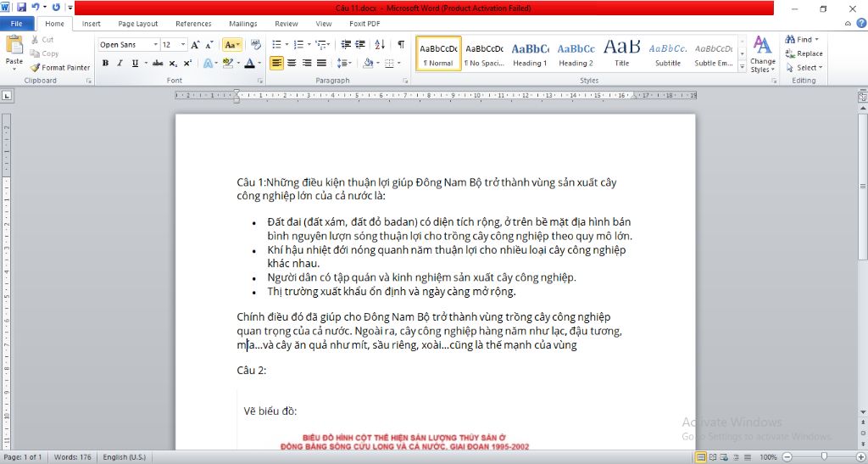Image resolution: width=868 pixels, height=464 pixels.
Task: Expand the Styles gallery More arrow
Action: (x=743, y=66)
